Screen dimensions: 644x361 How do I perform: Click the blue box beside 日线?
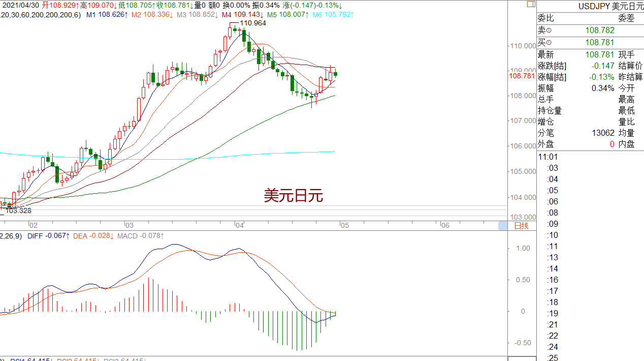coord(503,226)
